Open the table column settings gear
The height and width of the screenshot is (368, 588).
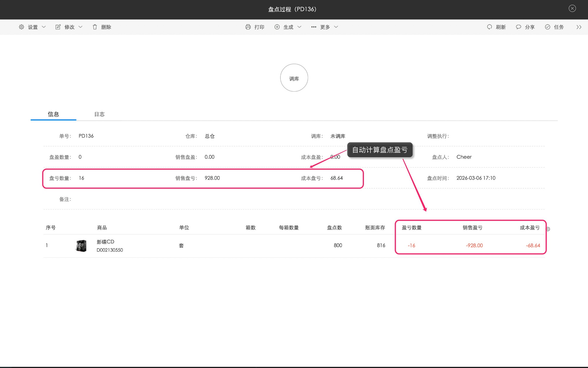(x=548, y=229)
